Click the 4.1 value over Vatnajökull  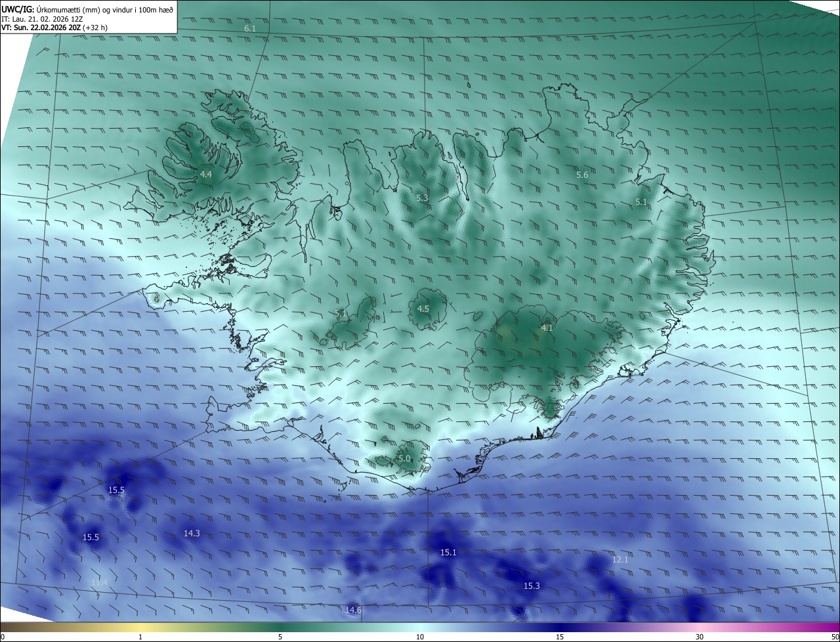(547, 328)
